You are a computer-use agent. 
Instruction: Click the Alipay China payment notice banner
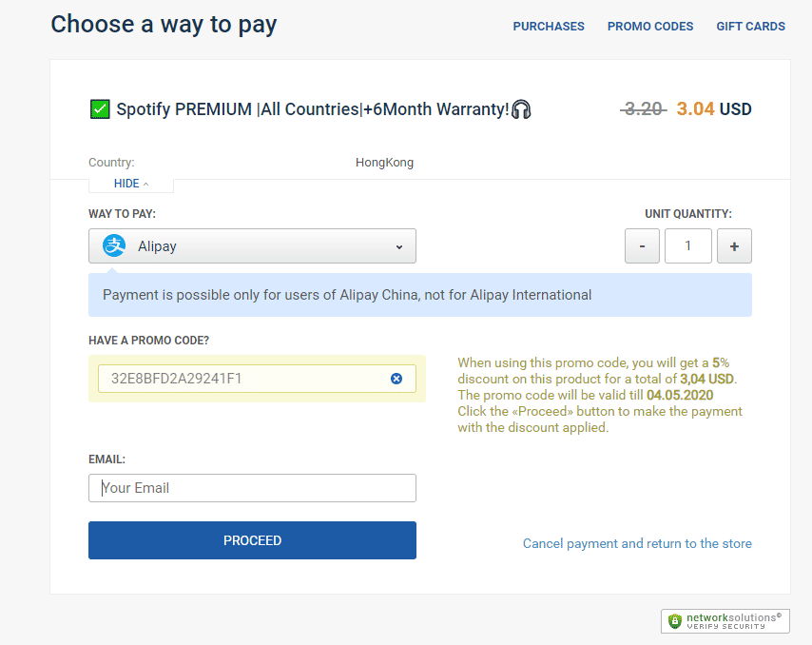pos(419,295)
